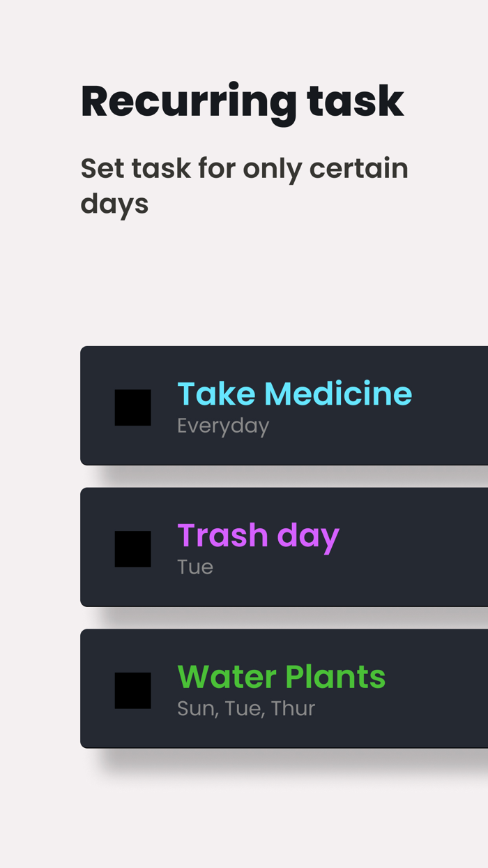Viewport: 488px width, 868px height.
Task: Open the Everyday schedule label under Take Medicine
Action: coord(223,426)
